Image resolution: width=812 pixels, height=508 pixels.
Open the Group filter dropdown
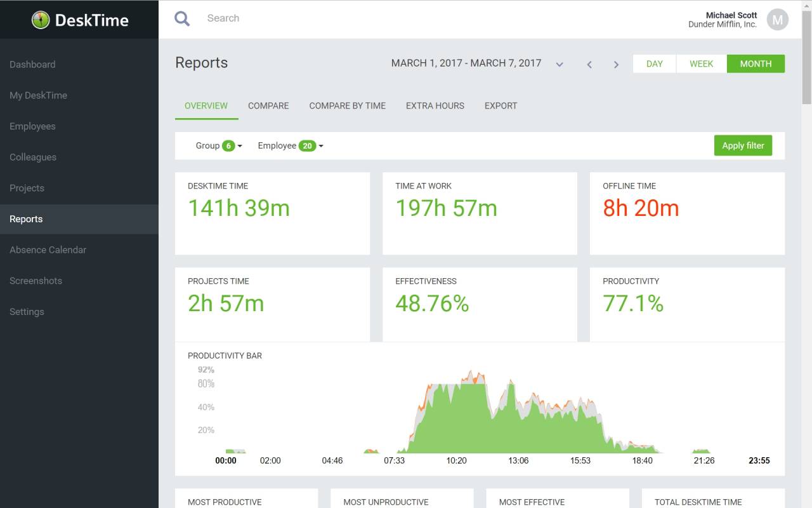pos(219,145)
